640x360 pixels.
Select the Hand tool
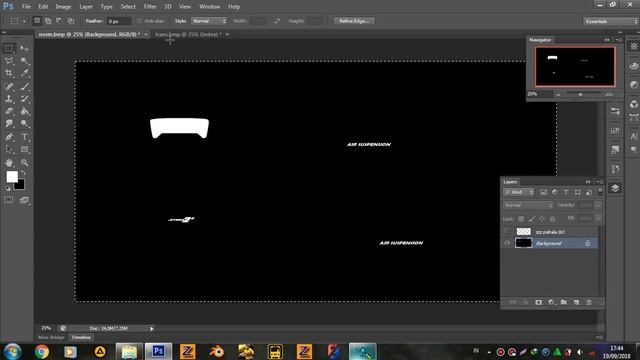[9, 163]
